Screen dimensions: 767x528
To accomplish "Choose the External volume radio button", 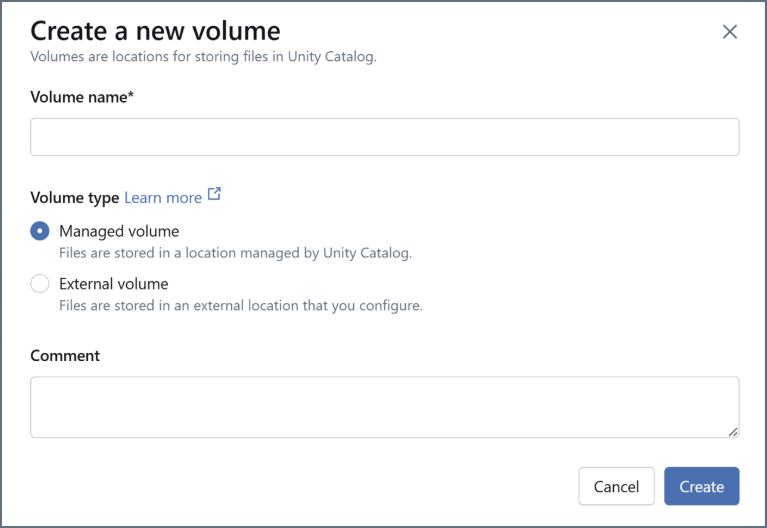I will pyautogui.click(x=40, y=284).
